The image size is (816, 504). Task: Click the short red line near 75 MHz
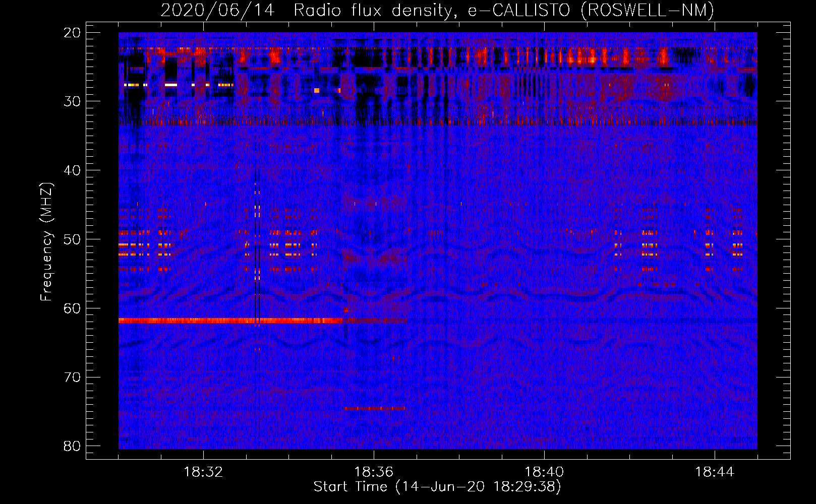375,408
